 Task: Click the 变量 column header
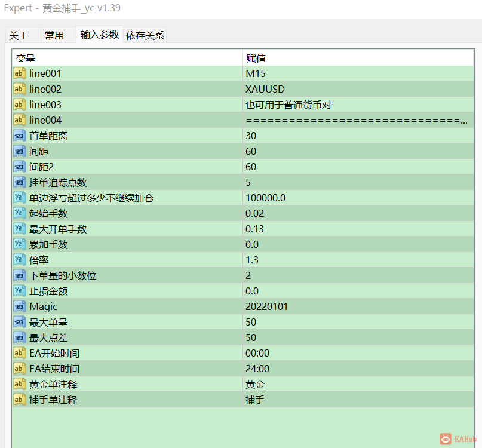128,58
